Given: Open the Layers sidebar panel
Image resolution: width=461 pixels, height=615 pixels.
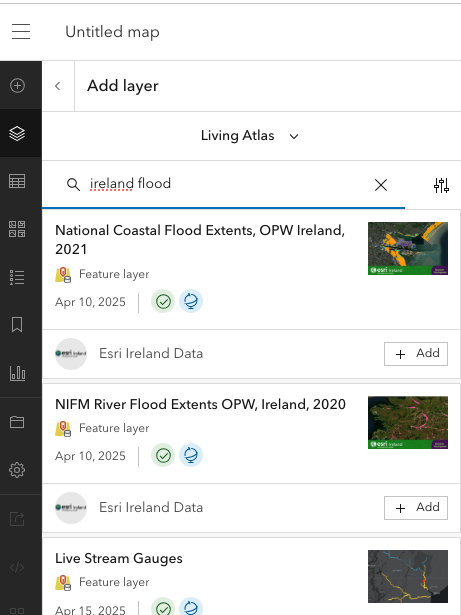Looking at the screenshot, I should click(x=17, y=133).
